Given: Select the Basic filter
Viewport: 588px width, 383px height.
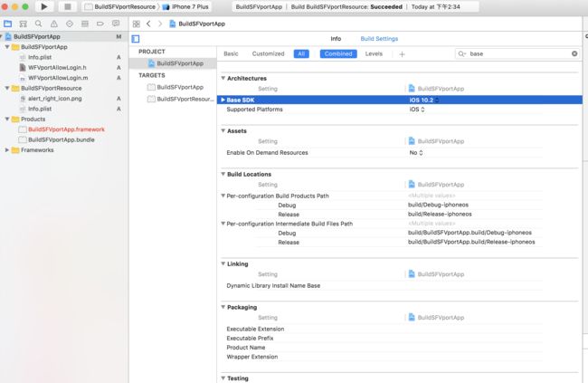Looking at the screenshot, I should coord(231,53).
